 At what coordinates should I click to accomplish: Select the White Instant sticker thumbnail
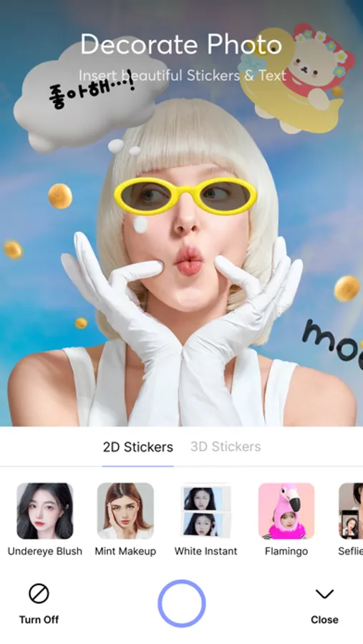point(206,511)
